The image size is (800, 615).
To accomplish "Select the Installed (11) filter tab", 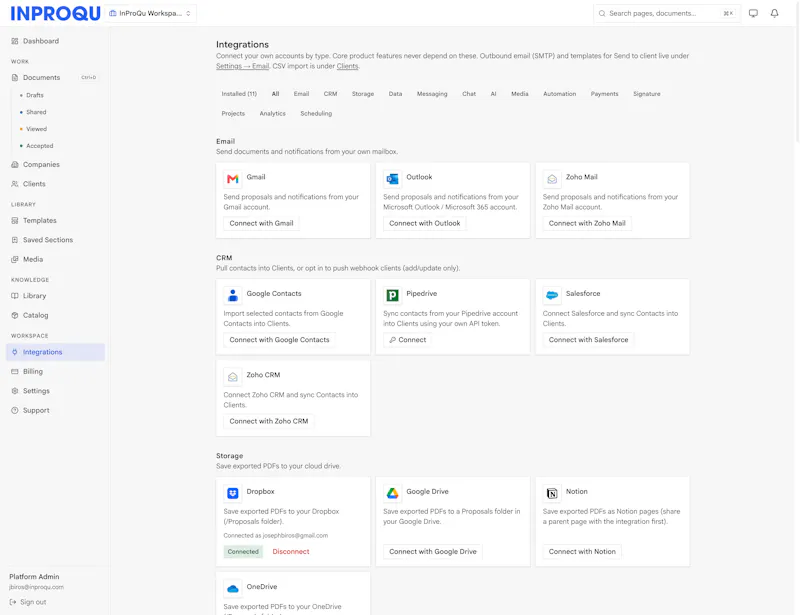I will pos(239,94).
